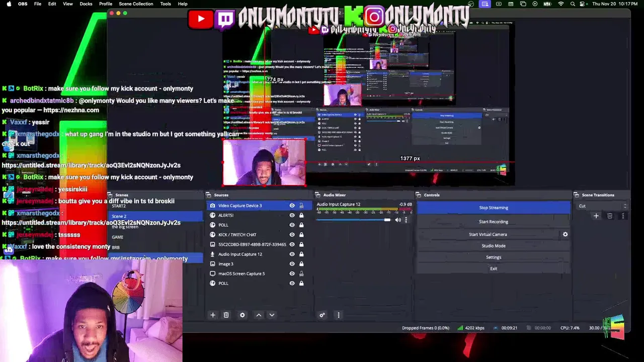Click camera icon of Video Capture Device 3
This screenshot has height=362, width=644.
click(x=212, y=206)
